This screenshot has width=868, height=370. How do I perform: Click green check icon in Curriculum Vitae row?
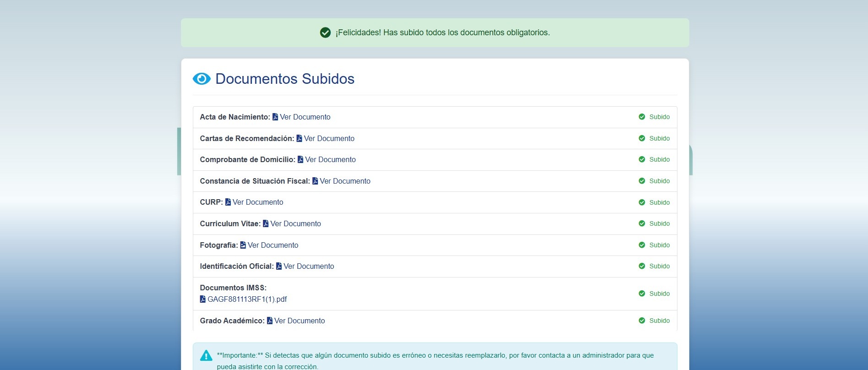(x=642, y=223)
